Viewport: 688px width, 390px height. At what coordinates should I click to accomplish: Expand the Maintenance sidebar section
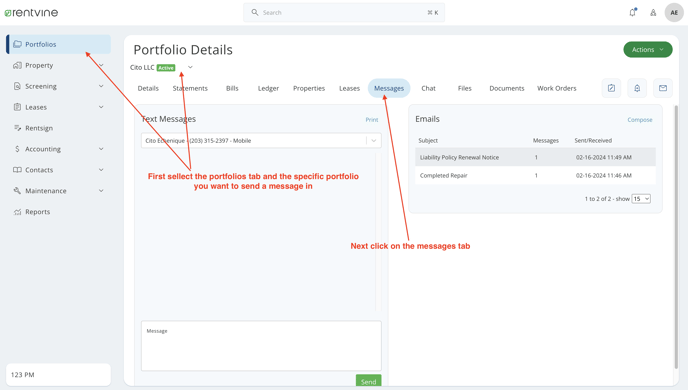101,190
